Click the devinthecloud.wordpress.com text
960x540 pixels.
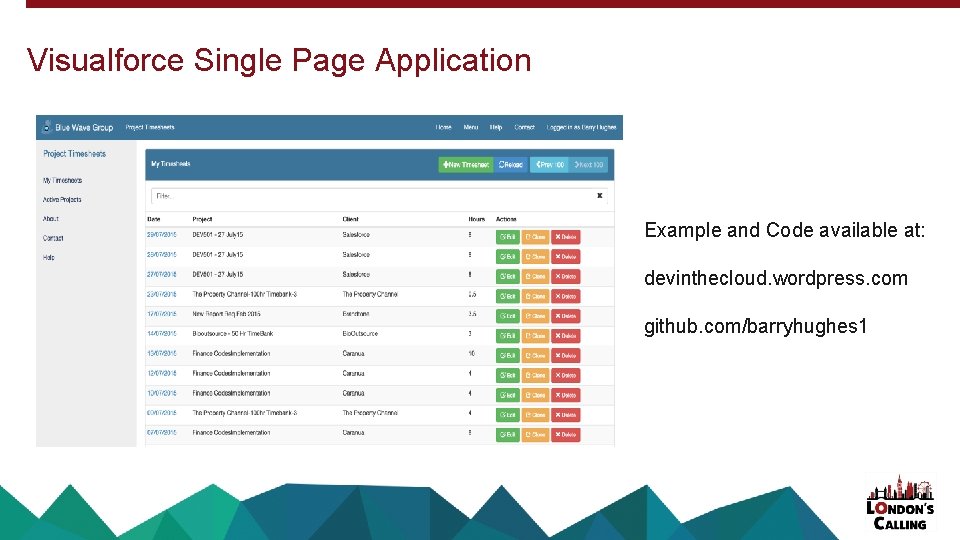776,279
